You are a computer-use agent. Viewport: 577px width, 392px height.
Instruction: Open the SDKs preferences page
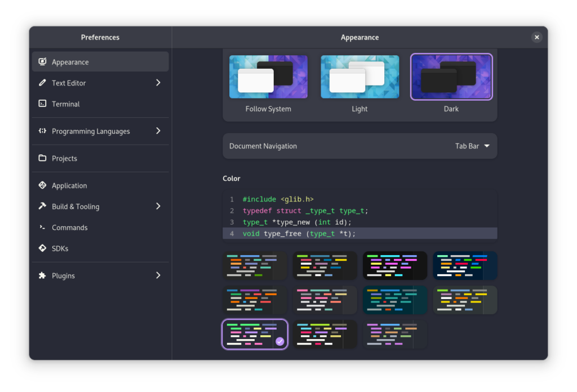click(100, 248)
